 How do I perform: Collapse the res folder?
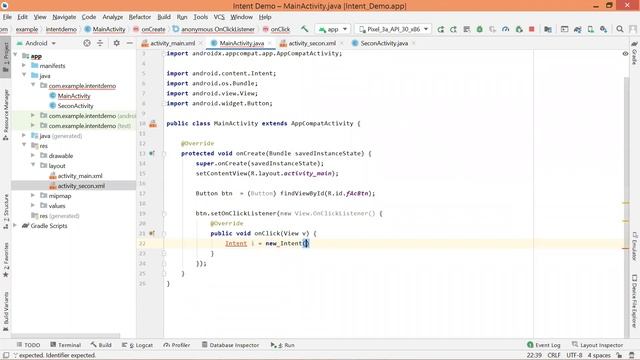click(24, 145)
